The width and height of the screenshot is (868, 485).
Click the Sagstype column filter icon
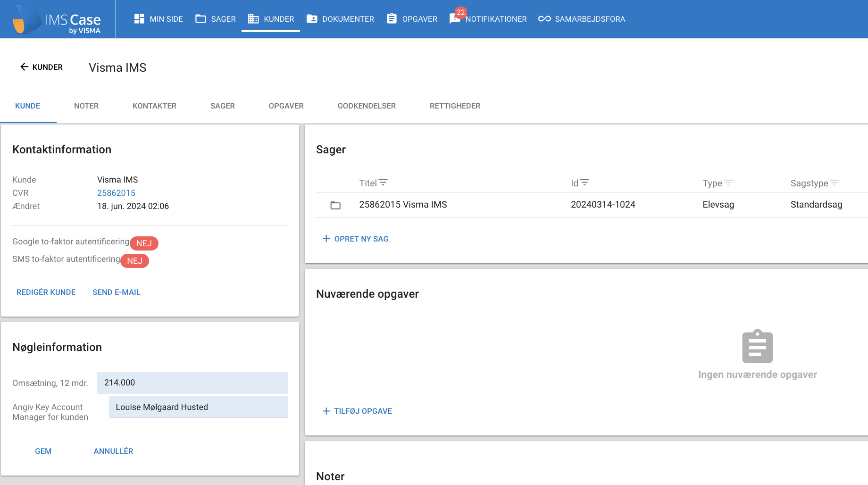835,183
